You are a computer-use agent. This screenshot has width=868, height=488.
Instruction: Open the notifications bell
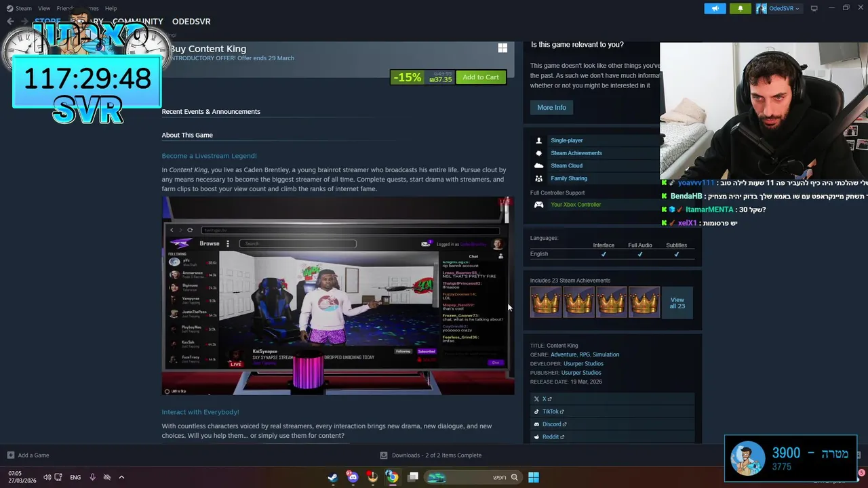[740, 8]
